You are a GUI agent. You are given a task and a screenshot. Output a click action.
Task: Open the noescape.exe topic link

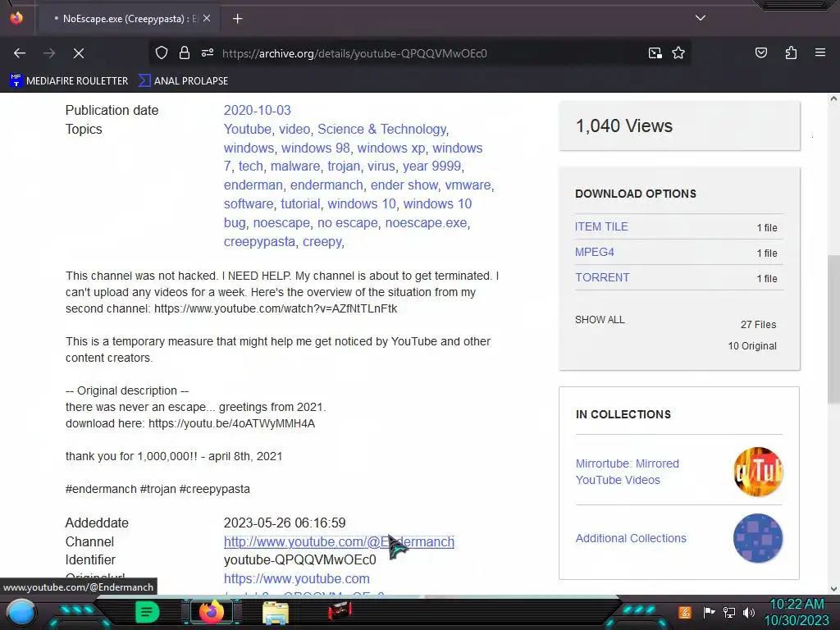point(426,222)
